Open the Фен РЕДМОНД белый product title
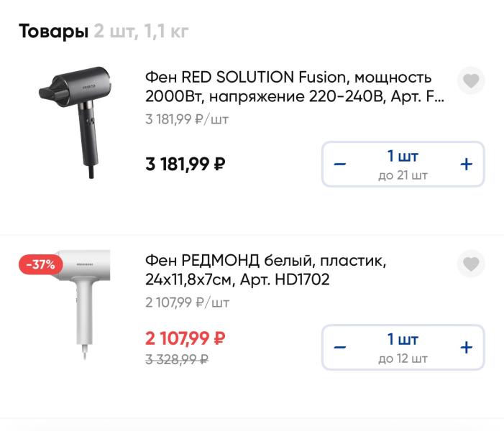The height and width of the screenshot is (431, 504). pyautogui.click(x=266, y=270)
